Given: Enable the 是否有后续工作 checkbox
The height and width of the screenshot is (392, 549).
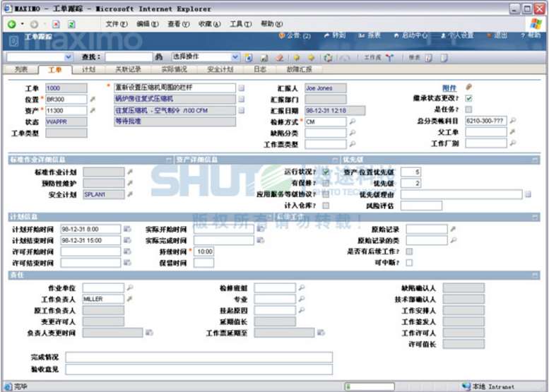Looking at the screenshot, I should pyautogui.click(x=409, y=251).
